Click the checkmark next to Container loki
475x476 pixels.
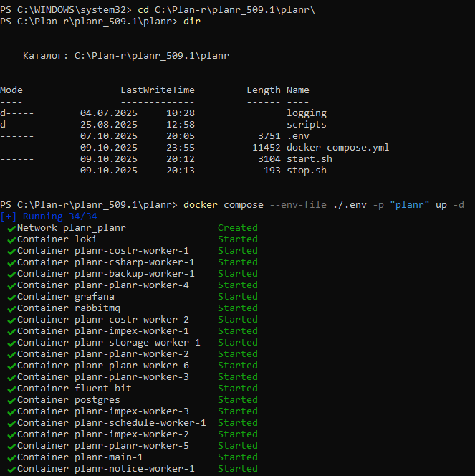click(x=11, y=239)
